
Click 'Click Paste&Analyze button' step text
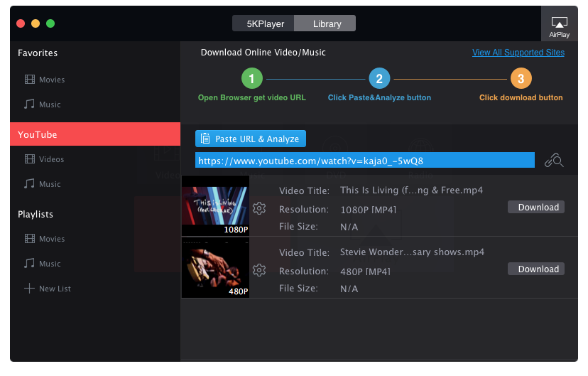(379, 97)
